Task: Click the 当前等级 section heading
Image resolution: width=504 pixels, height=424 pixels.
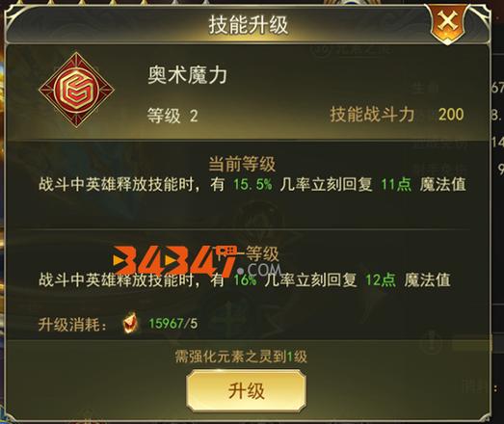Action: (x=242, y=164)
